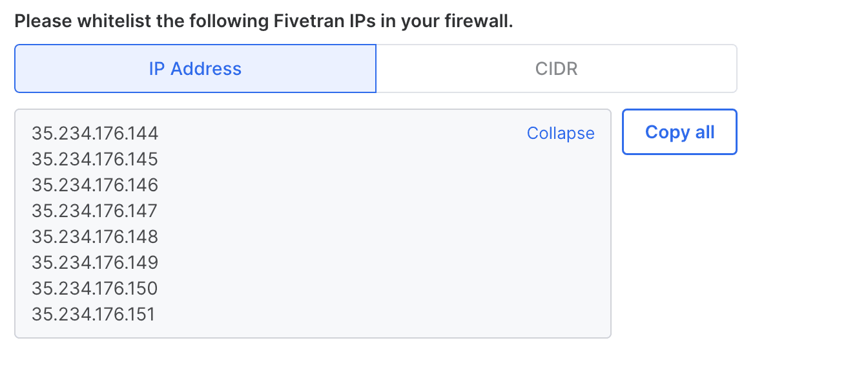Open the CIDR notation view
The image size is (868, 389).
556,68
